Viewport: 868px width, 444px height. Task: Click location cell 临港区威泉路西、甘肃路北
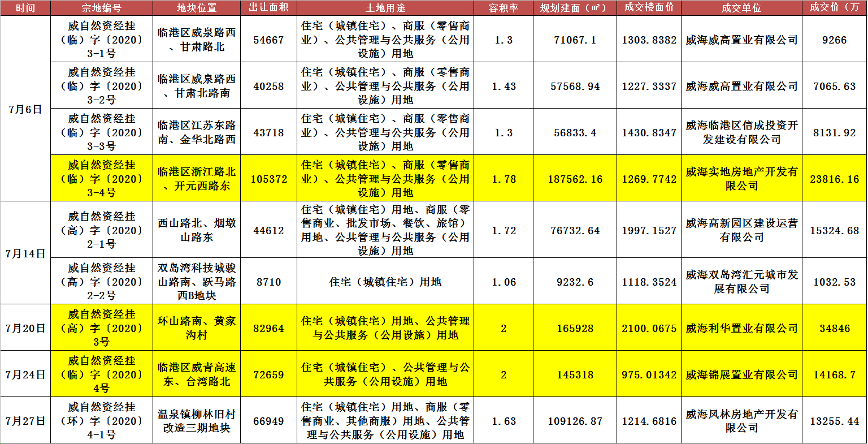(197, 40)
